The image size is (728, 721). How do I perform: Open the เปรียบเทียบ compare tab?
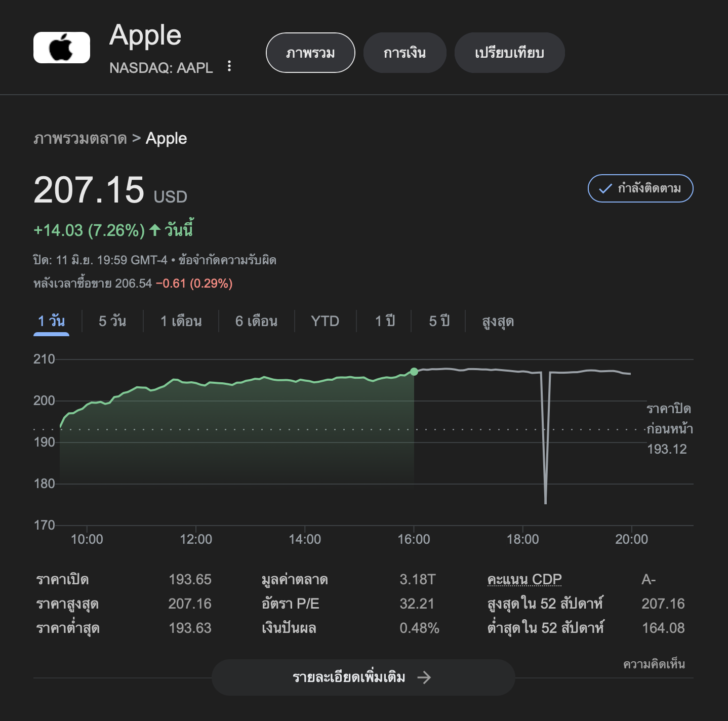(x=509, y=53)
